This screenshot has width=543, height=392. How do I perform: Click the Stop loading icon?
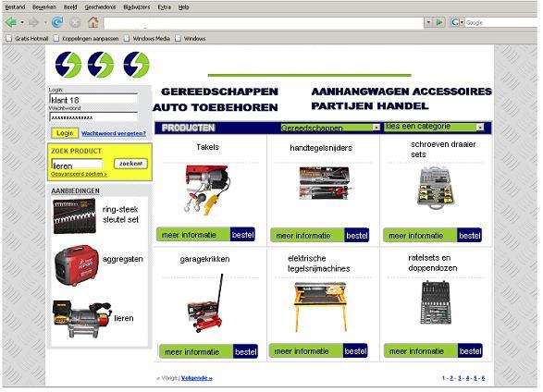tap(75, 23)
